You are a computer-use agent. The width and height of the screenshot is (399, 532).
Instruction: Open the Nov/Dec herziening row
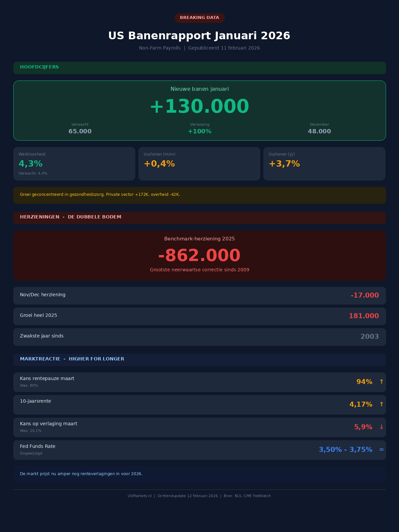tap(199, 296)
